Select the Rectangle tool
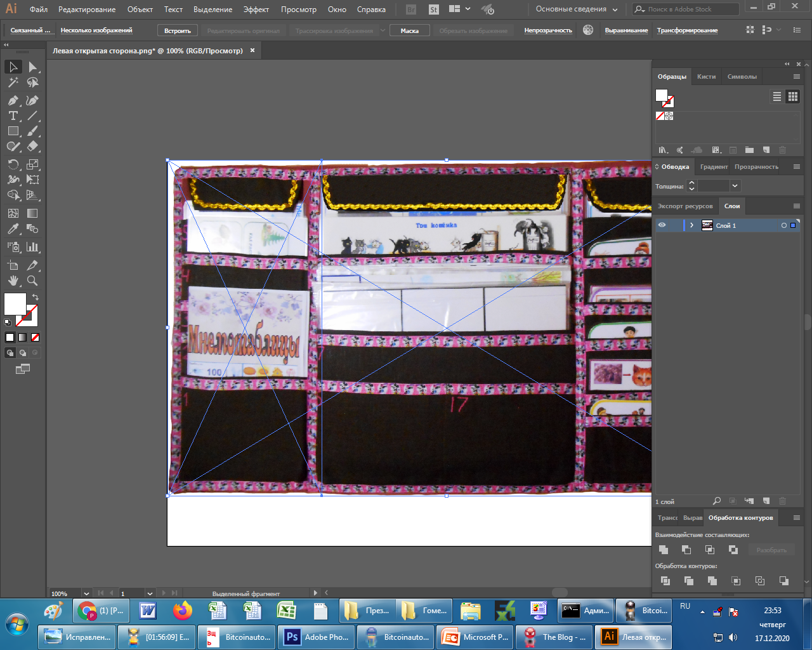This screenshot has width=812, height=650. pos(13,131)
